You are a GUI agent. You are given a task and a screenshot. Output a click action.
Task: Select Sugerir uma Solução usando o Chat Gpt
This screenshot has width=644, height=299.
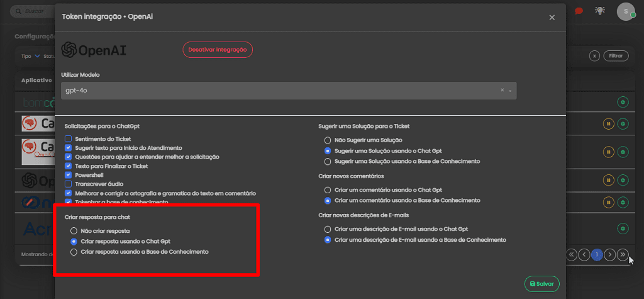[327, 151]
